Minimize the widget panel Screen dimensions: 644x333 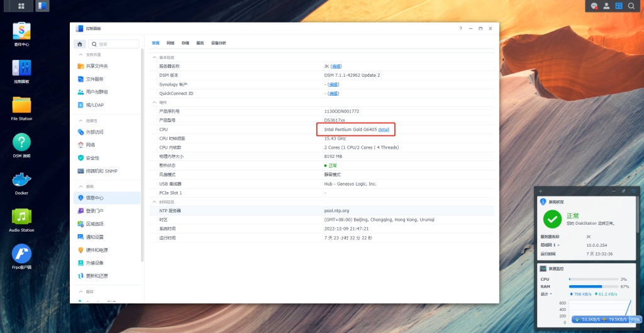coord(614,191)
